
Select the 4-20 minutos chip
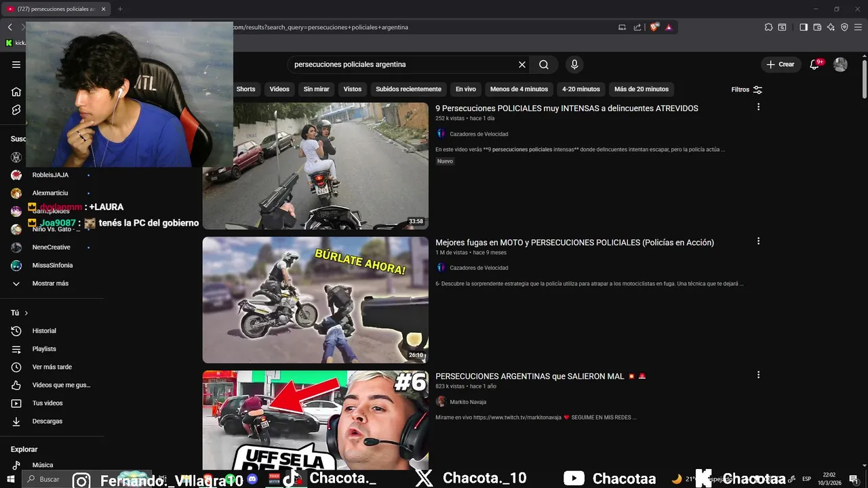click(x=581, y=89)
